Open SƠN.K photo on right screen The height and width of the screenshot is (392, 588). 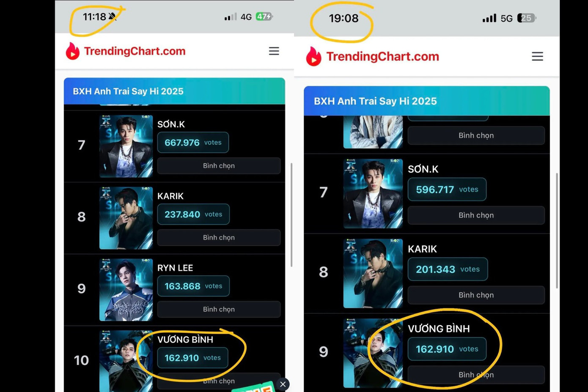tap(373, 194)
